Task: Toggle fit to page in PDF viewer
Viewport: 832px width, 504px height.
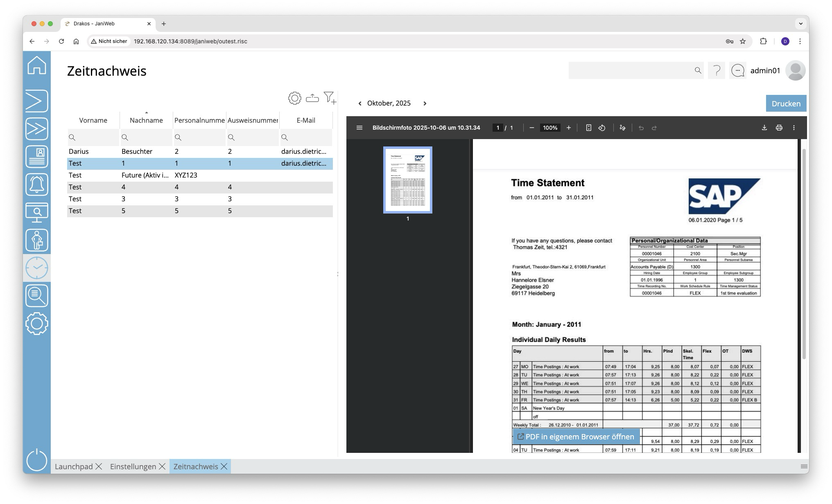Action: click(588, 128)
